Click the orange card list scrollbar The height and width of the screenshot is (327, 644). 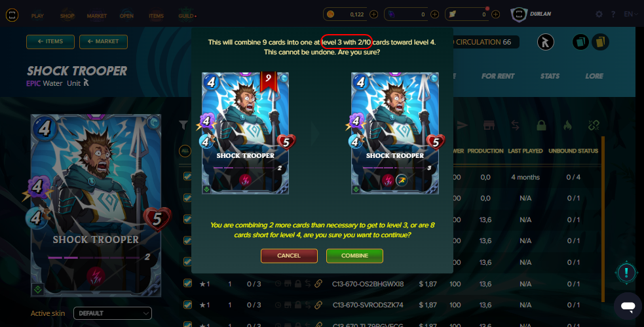[603, 219]
